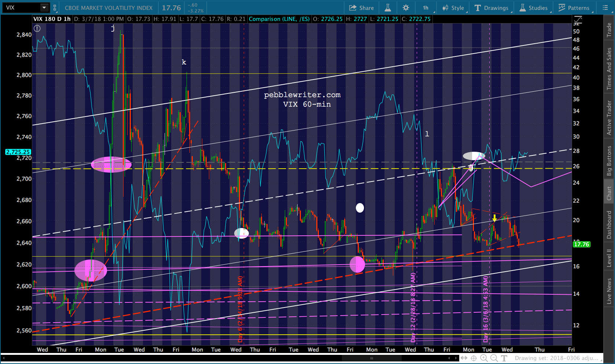Toggle the price axis scale icon
The width and height of the screenshot is (615, 364).
[x=578, y=21]
